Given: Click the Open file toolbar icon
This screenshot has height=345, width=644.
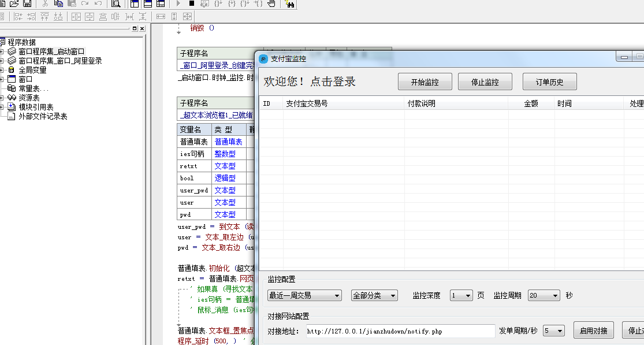Looking at the screenshot, I should pyautogui.click(x=14, y=3).
